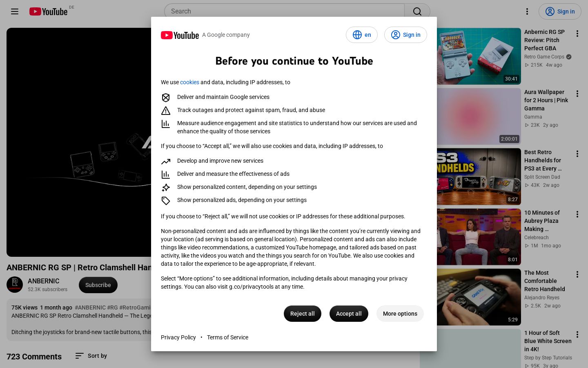
Task: Click the Split Screen Dad channel name
Action: pos(542,177)
